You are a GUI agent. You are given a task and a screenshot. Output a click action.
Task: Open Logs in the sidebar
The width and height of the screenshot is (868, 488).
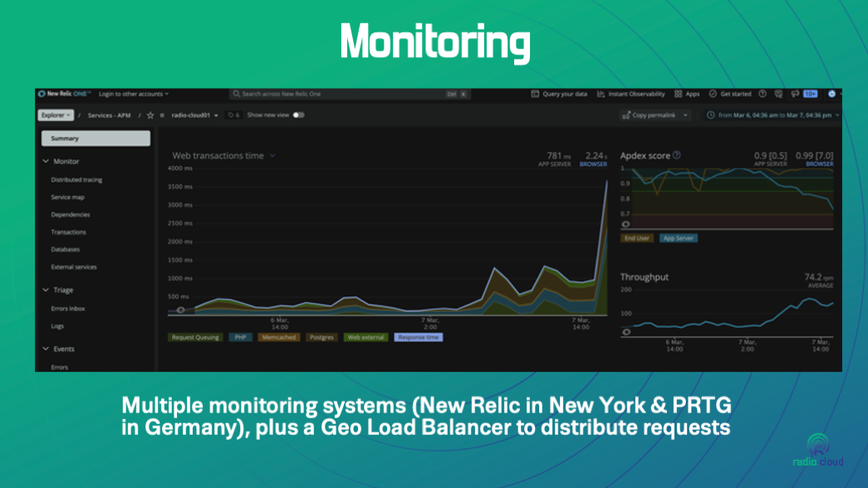point(57,326)
